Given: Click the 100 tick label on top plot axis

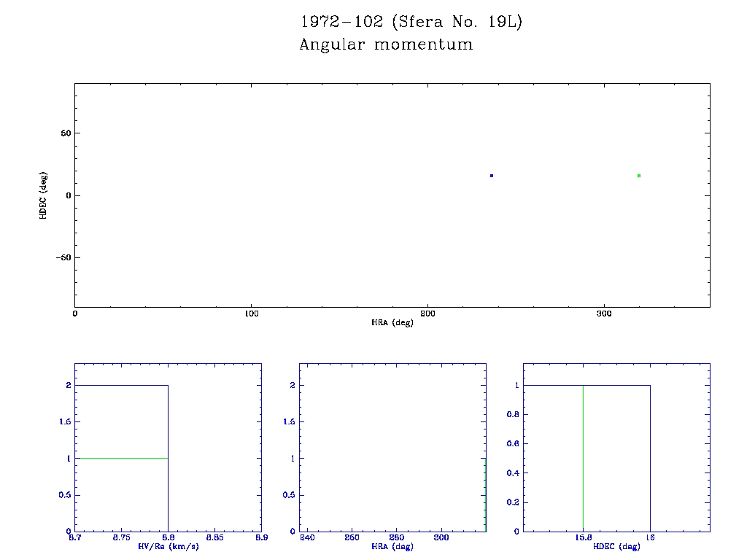Looking at the screenshot, I should click(x=251, y=314).
